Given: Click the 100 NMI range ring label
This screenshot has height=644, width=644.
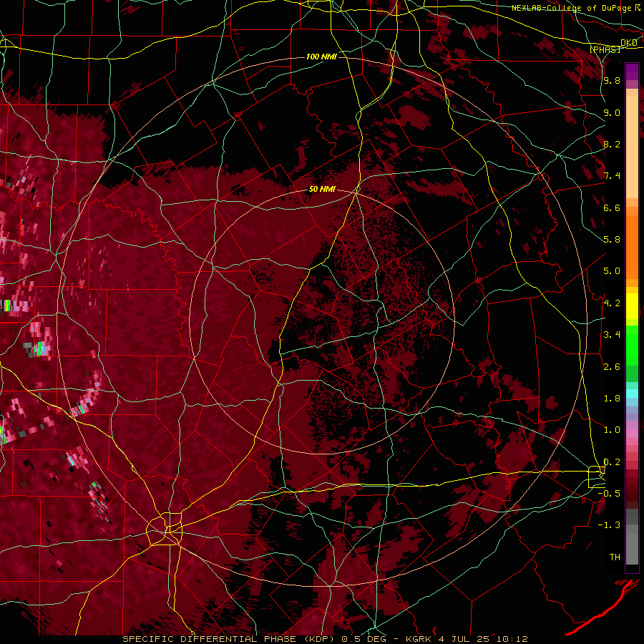Looking at the screenshot, I should [x=321, y=57].
